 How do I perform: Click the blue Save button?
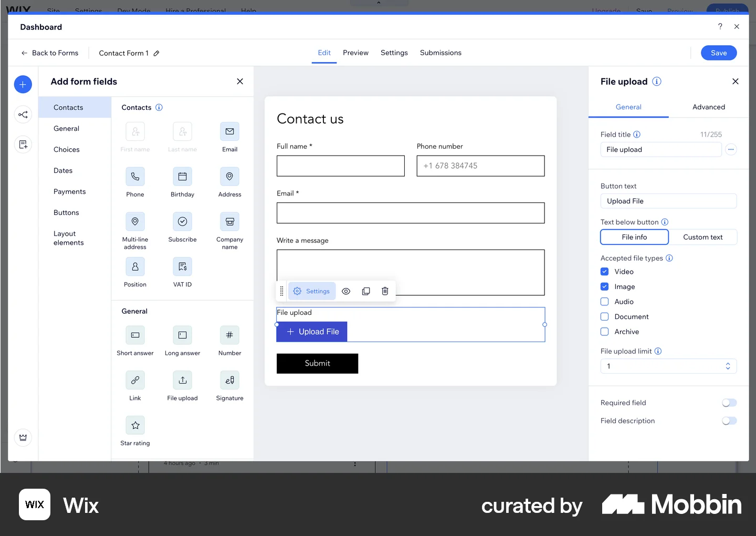pos(719,53)
